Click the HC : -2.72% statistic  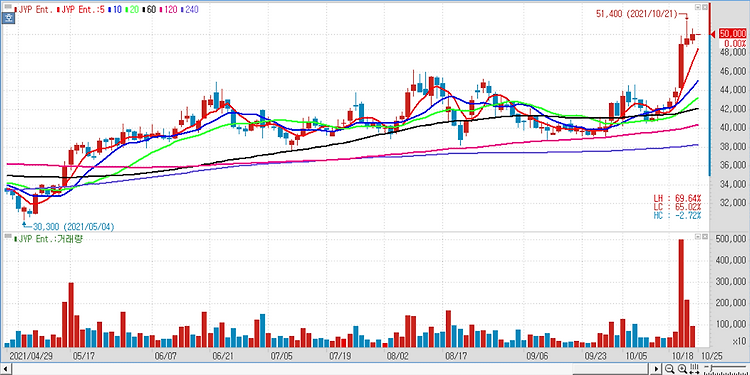677,215
